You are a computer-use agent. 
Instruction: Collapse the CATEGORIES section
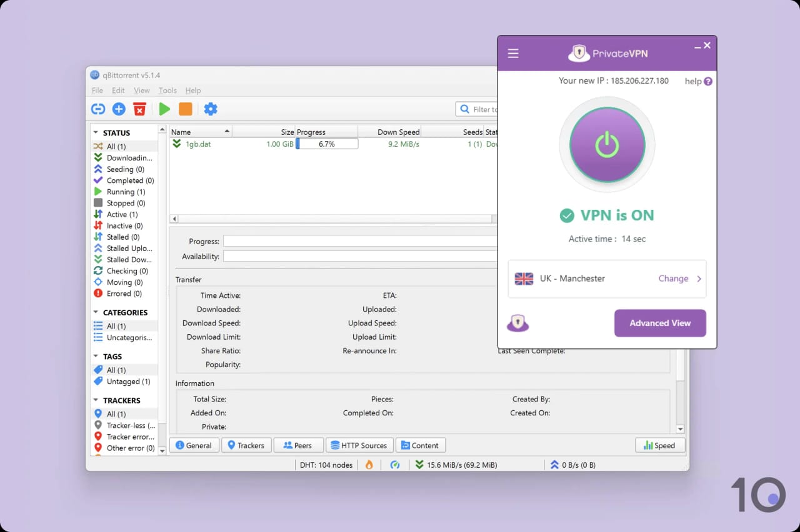(x=96, y=312)
